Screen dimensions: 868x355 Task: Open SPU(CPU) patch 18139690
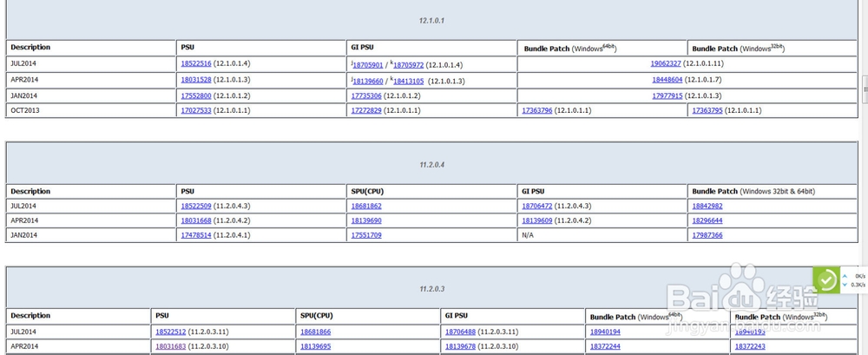pos(366,220)
